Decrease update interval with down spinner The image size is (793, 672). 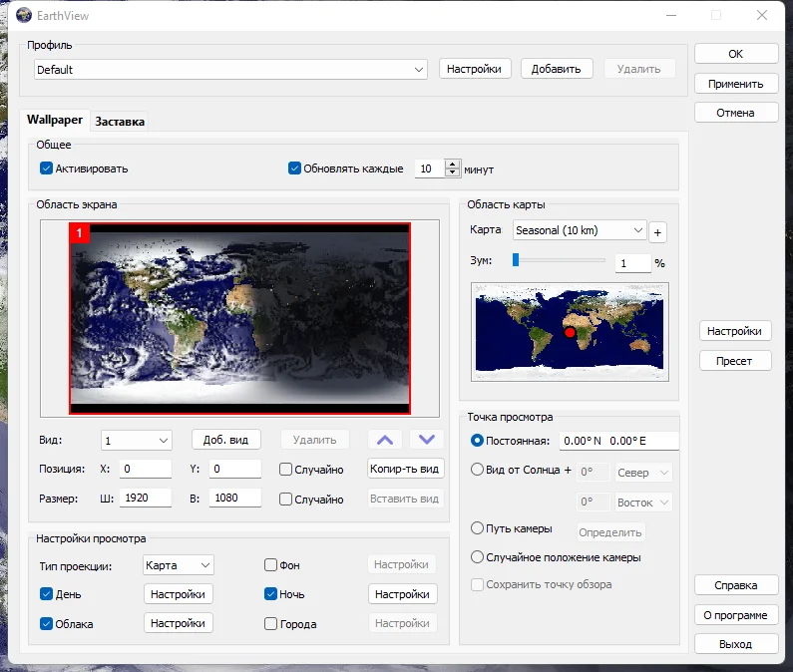(453, 172)
